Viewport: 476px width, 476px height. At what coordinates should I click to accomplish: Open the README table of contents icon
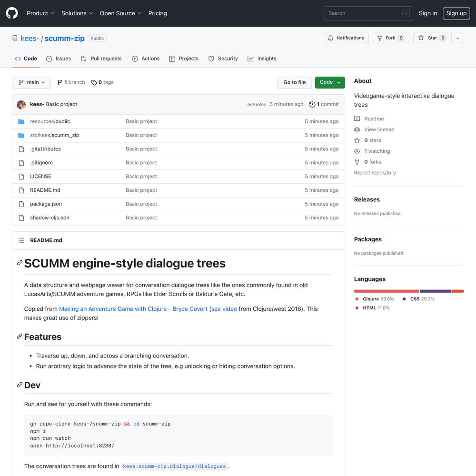tap(21, 240)
